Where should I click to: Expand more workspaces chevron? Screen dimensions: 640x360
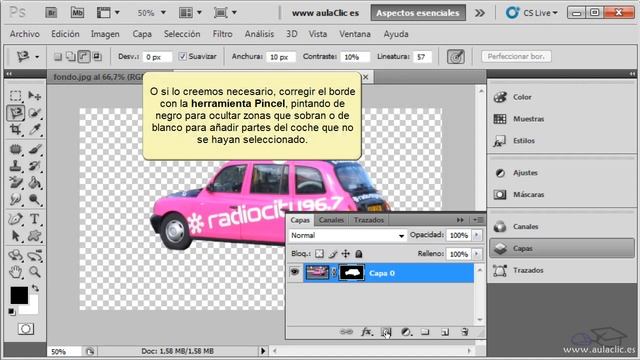[480, 13]
